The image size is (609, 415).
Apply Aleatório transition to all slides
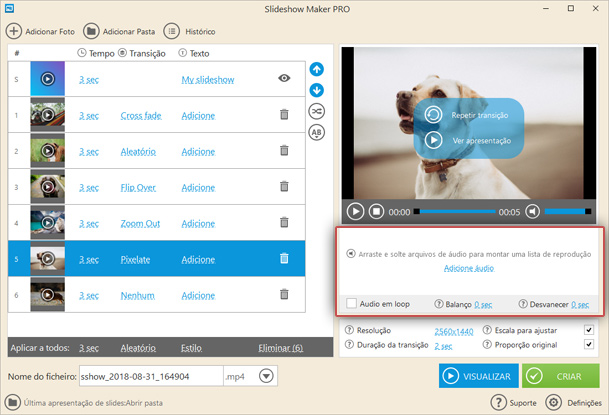coord(138,348)
